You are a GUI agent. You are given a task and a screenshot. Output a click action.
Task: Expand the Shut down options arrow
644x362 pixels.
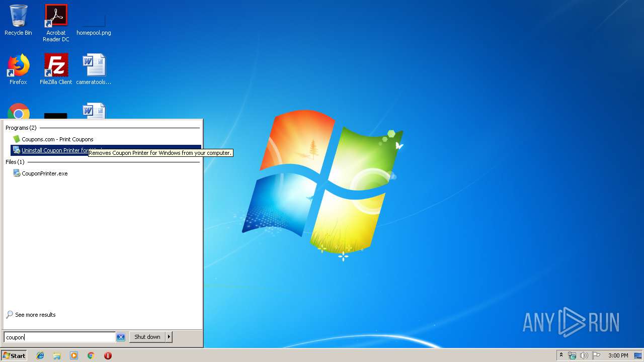click(169, 337)
